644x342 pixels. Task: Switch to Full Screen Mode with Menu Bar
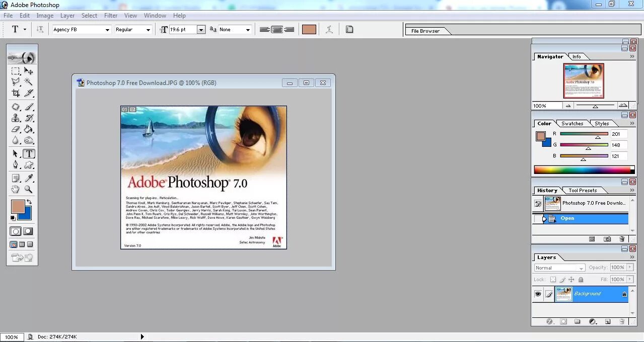[x=22, y=245]
